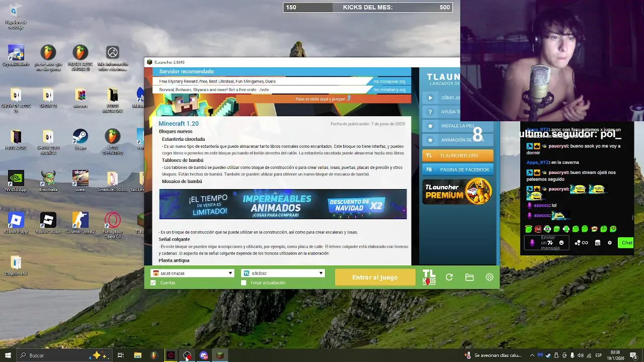
Task: Open 'SHOW 21 F/ FRANCA' folder
Action: (x=48, y=142)
